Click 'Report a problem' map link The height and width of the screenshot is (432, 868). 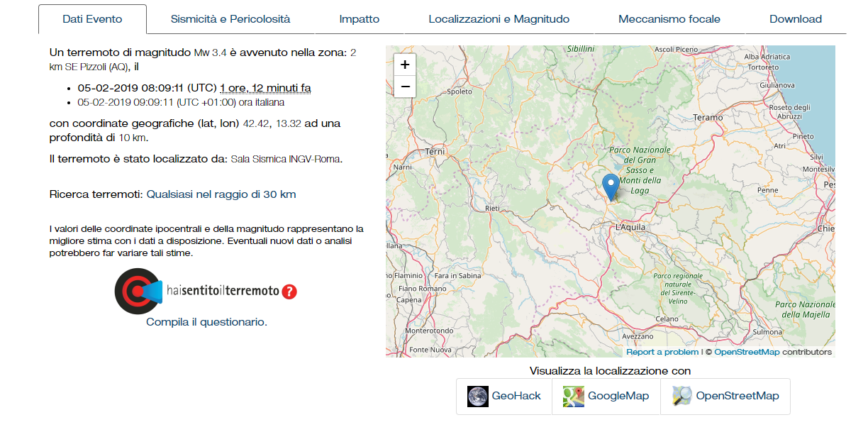click(662, 352)
